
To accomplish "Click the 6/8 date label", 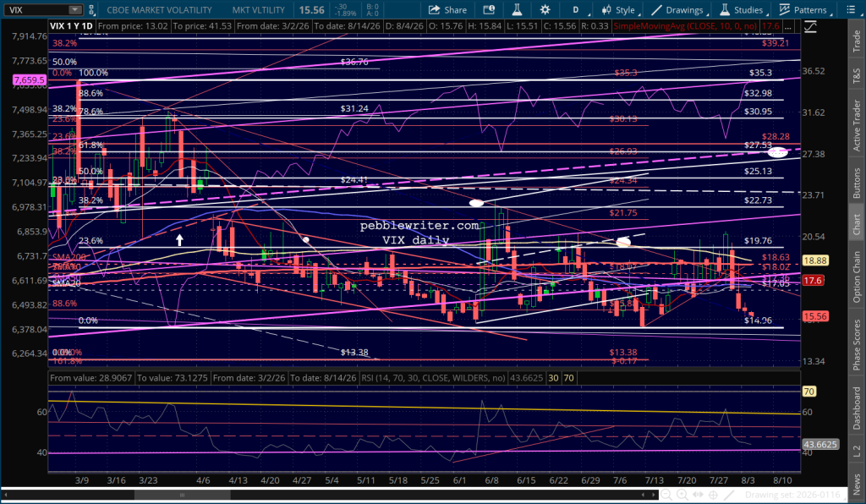I will [x=491, y=480].
